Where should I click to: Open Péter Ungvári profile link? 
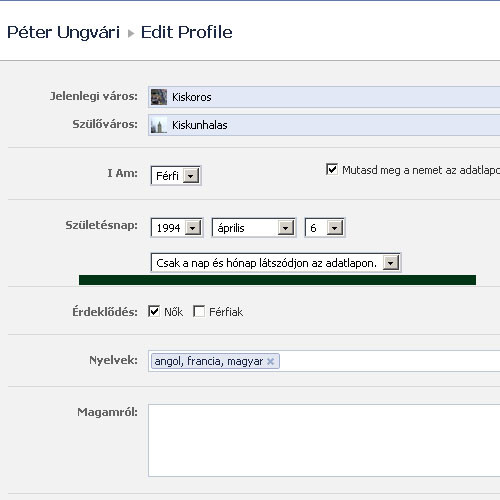[x=63, y=32]
